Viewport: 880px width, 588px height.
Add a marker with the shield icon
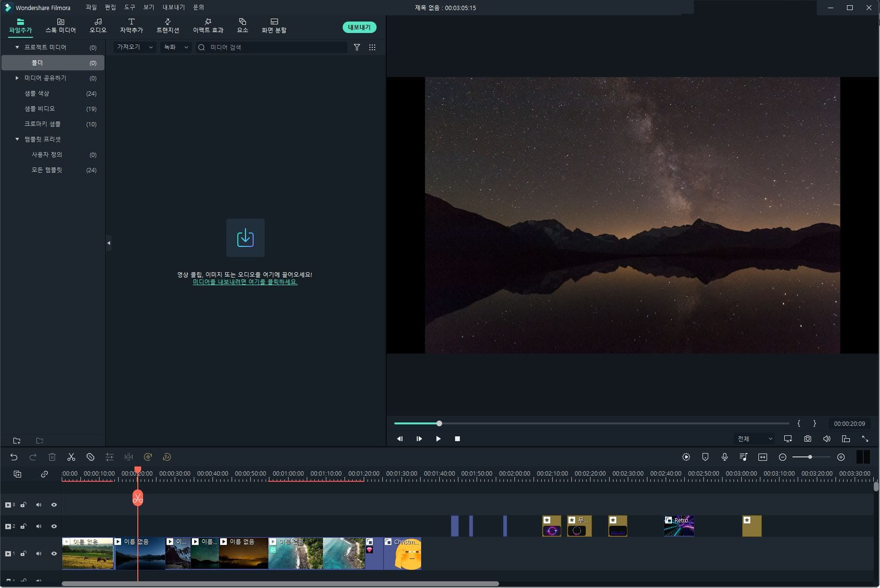(x=705, y=457)
